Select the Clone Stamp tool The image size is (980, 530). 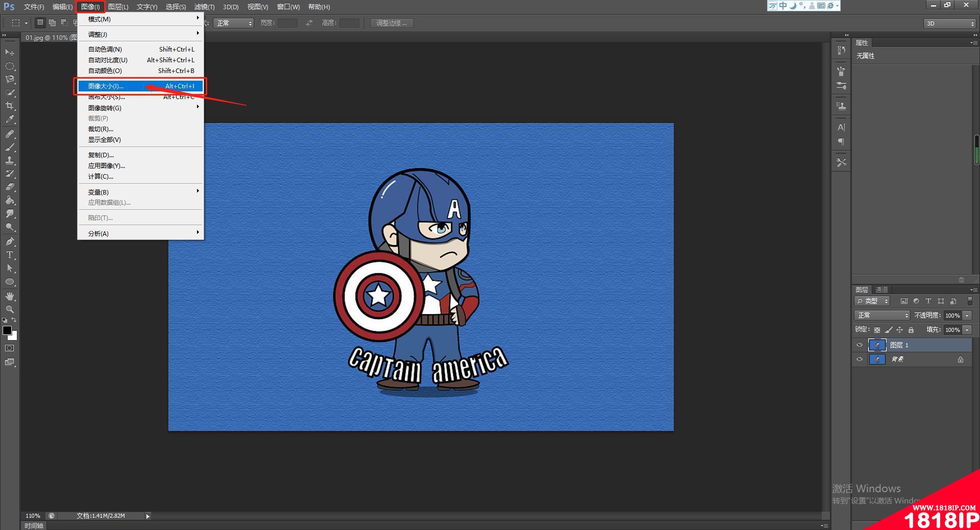click(x=10, y=160)
